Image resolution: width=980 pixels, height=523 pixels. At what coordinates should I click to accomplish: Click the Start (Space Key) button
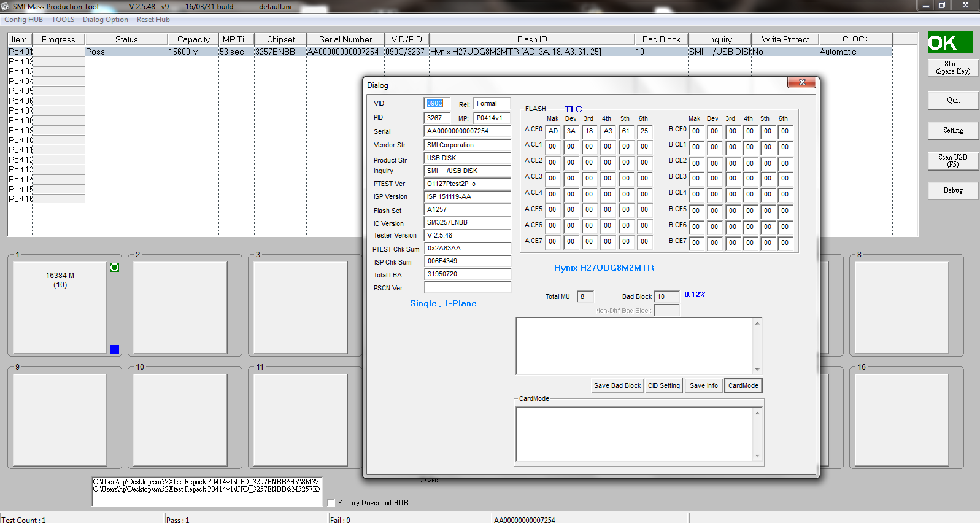[953, 68]
